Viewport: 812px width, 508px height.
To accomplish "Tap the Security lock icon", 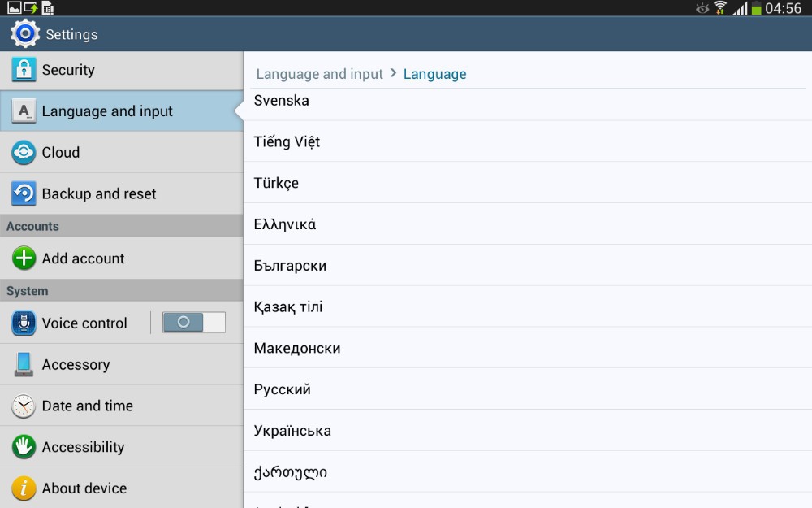I will (x=24, y=70).
